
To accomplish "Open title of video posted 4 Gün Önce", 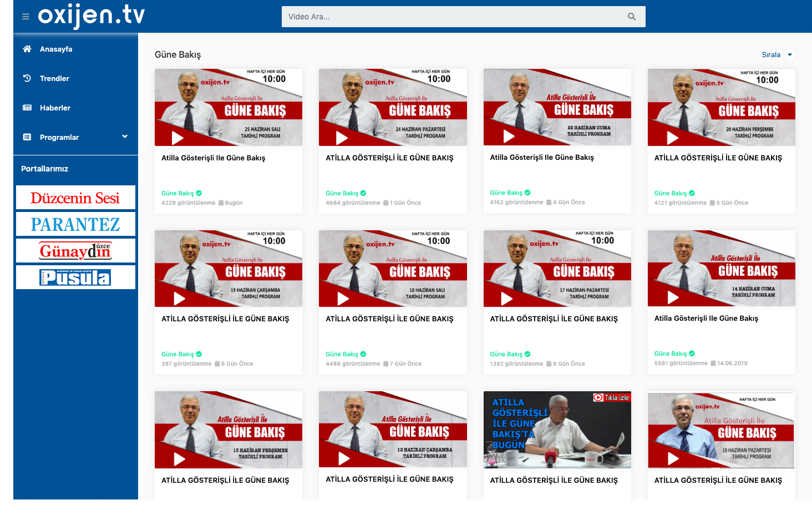I will pyautogui.click(x=542, y=158).
